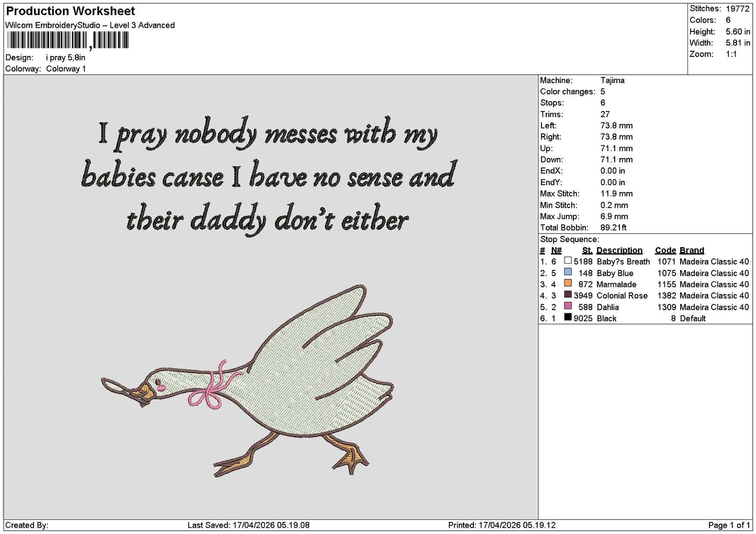The image size is (756, 534).
Task: Click the Max Jump value 6.9 mm
Action: click(615, 217)
